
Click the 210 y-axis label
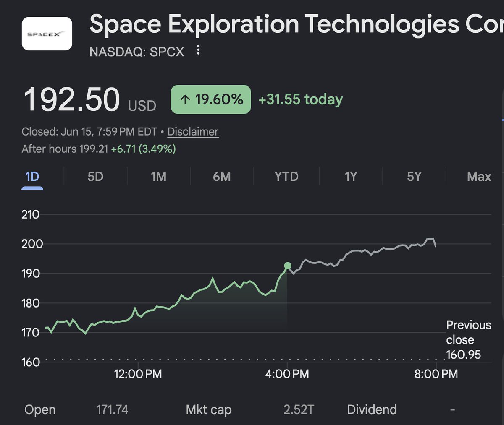pos(30,214)
